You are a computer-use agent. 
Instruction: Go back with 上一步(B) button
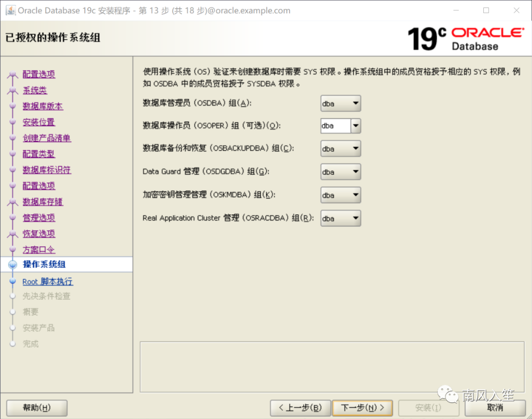(300, 408)
